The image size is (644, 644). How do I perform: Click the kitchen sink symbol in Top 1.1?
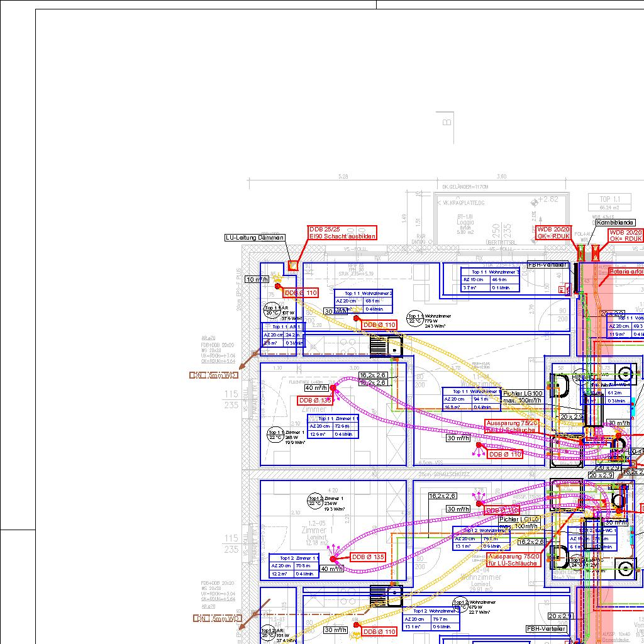pyautogui.click(x=386, y=346)
